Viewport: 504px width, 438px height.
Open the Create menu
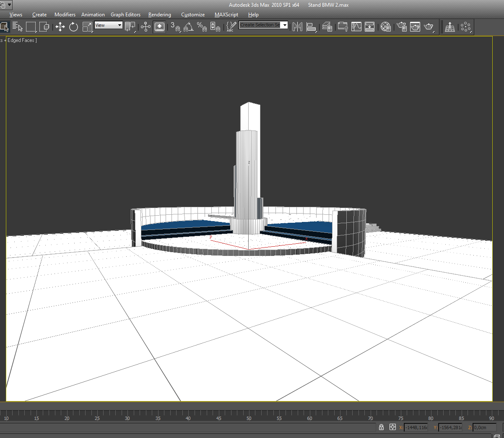click(39, 15)
